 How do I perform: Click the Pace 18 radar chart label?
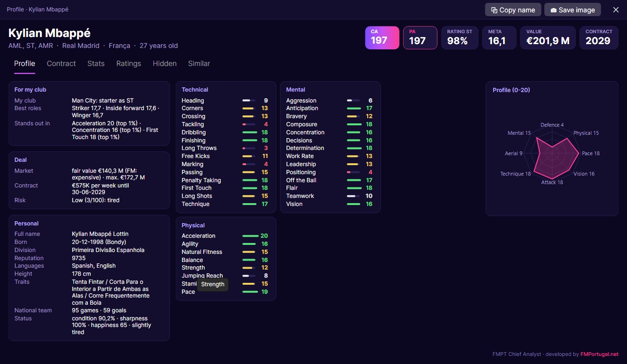click(x=591, y=153)
